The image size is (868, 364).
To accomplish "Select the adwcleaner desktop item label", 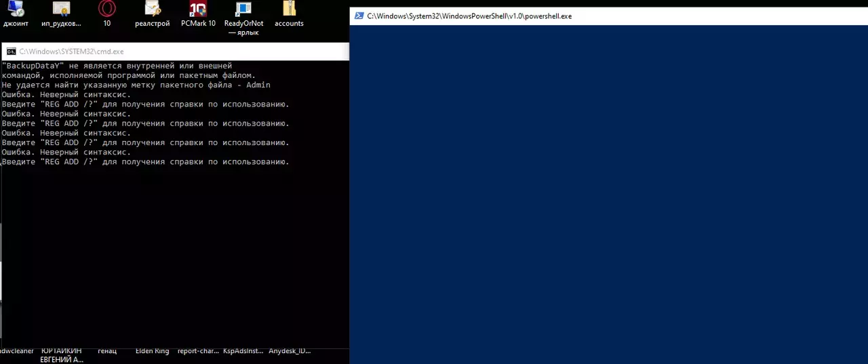I will [16, 351].
